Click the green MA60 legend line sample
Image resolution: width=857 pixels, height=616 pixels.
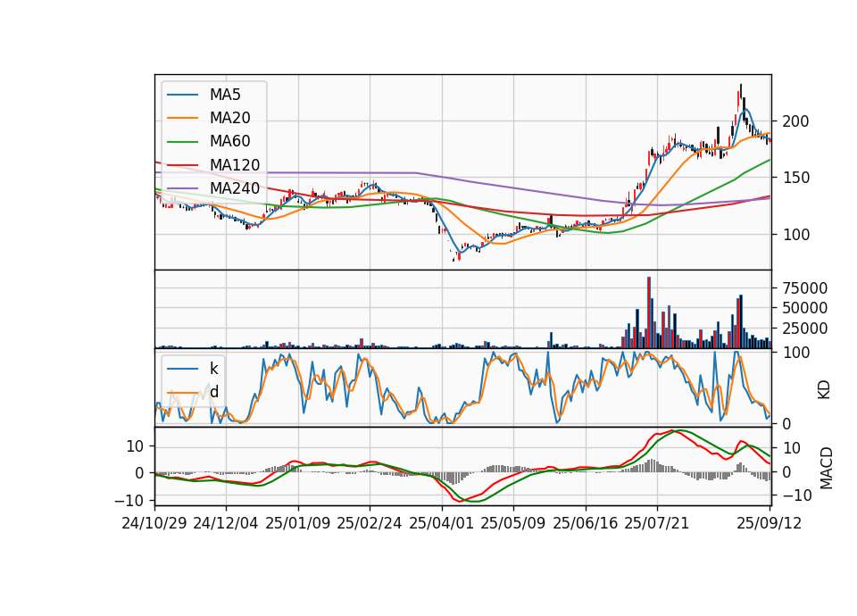coord(182,142)
